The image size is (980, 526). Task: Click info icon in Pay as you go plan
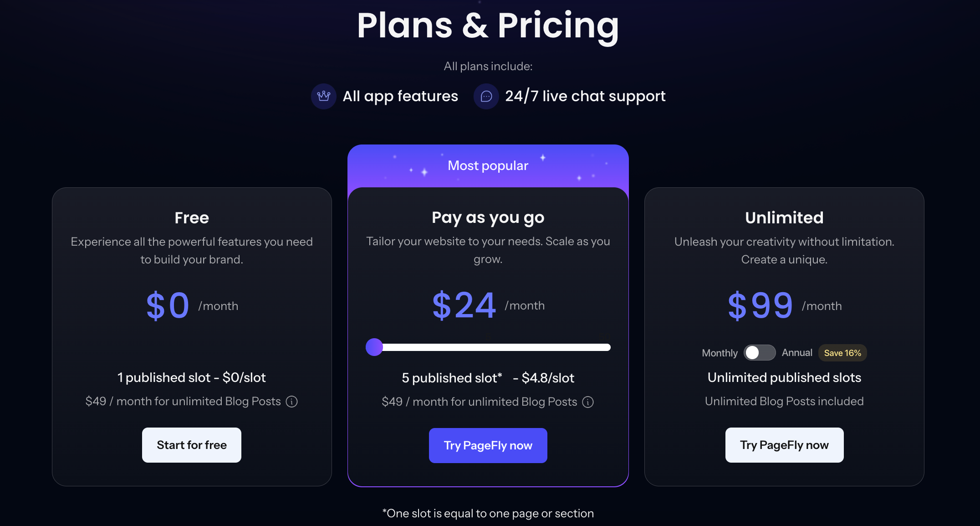[x=588, y=402]
